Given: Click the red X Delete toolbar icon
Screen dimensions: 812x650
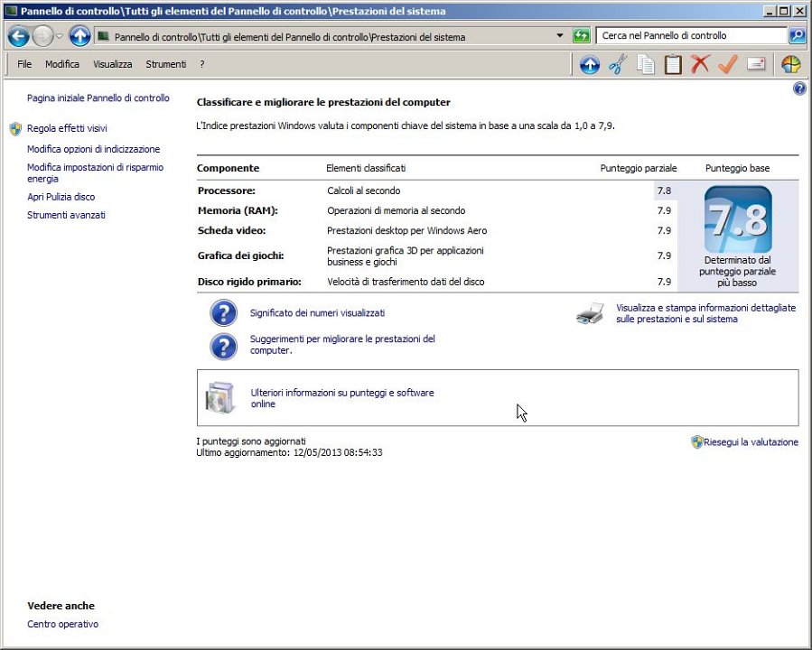Looking at the screenshot, I should click(700, 65).
